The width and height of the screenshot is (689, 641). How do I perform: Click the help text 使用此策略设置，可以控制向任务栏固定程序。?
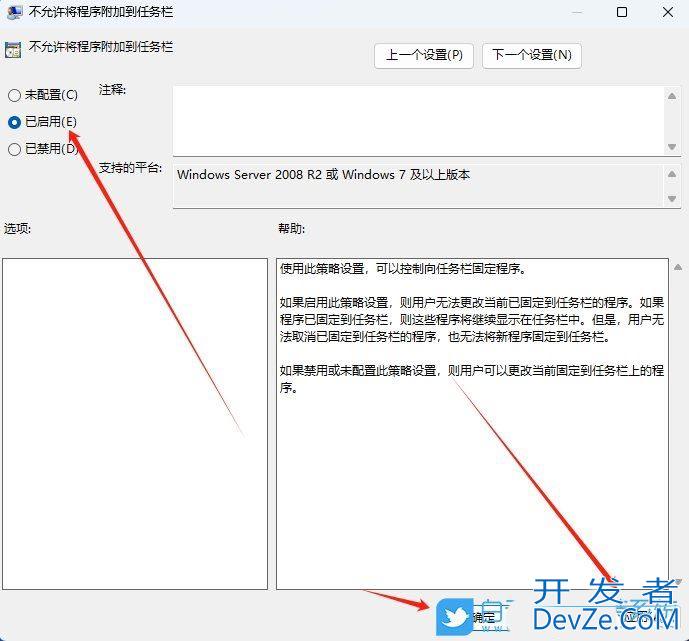point(403,268)
